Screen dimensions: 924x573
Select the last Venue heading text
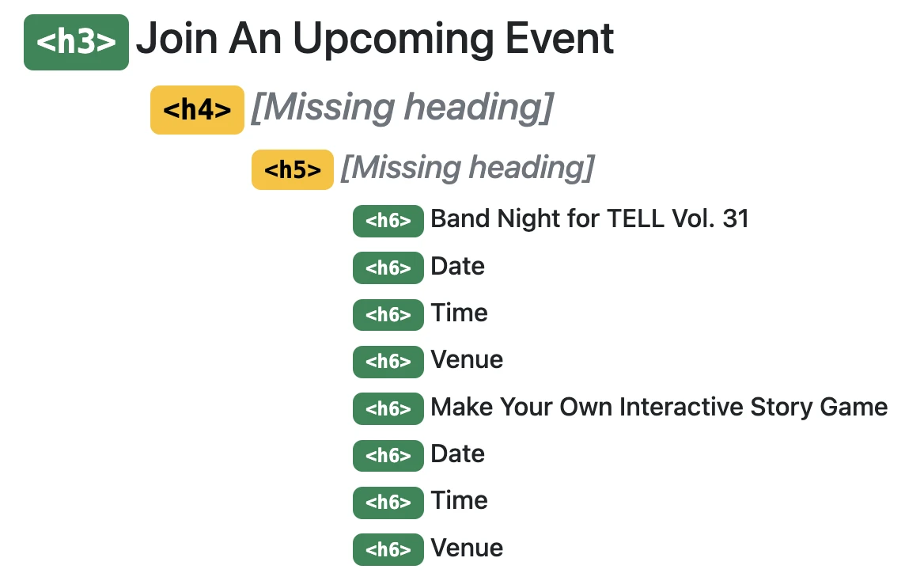(467, 548)
